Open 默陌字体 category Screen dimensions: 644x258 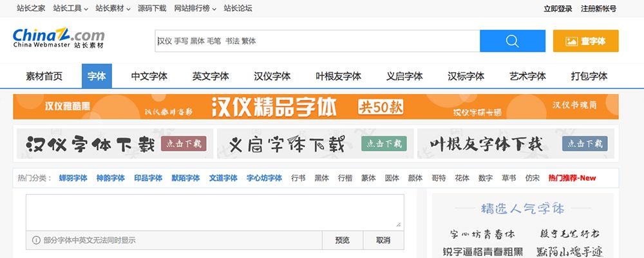pos(185,178)
